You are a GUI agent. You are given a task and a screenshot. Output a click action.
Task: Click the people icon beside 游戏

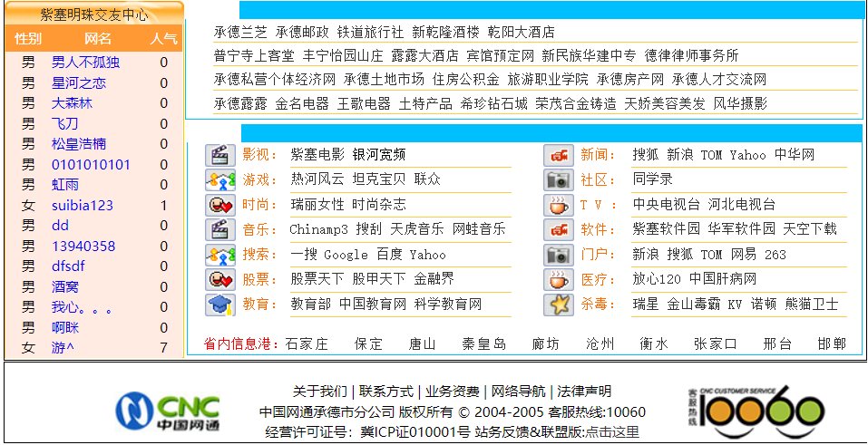[220, 179]
